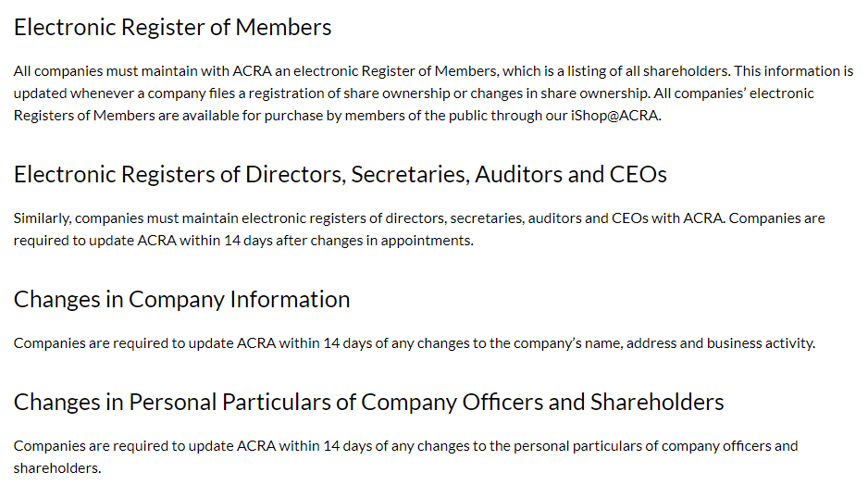This screenshot has height=485, width=868.
Task: Click the paragraph starting 'All companies must maintain'
Action: click(x=433, y=93)
